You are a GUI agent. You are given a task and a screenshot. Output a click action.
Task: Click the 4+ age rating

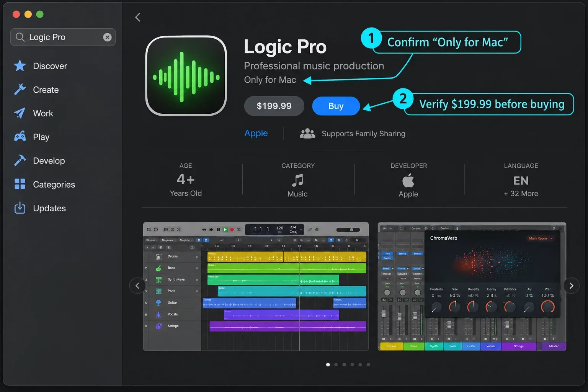point(186,179)
